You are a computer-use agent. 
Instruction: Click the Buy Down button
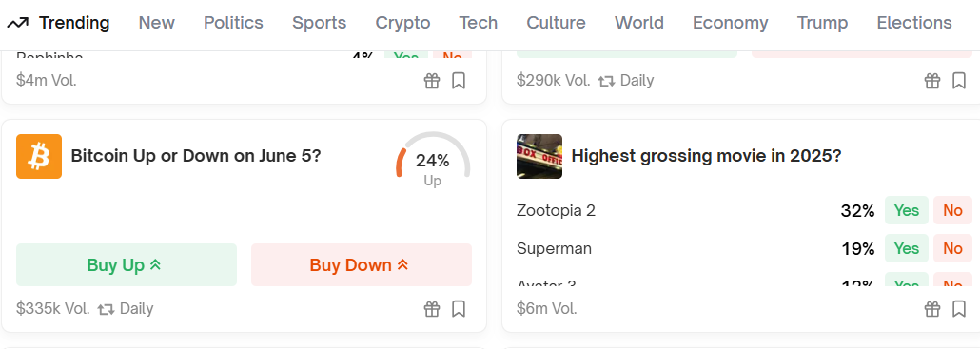point(362,264)
